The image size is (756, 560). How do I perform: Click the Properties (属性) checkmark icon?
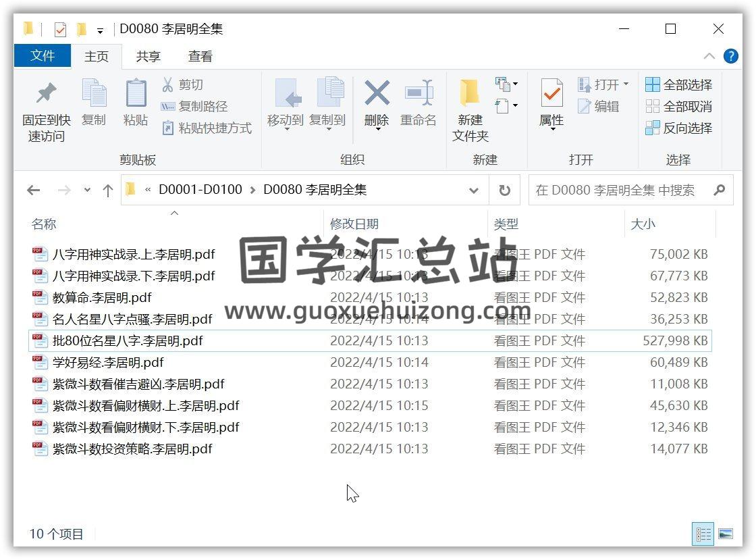tap(552, 92)
